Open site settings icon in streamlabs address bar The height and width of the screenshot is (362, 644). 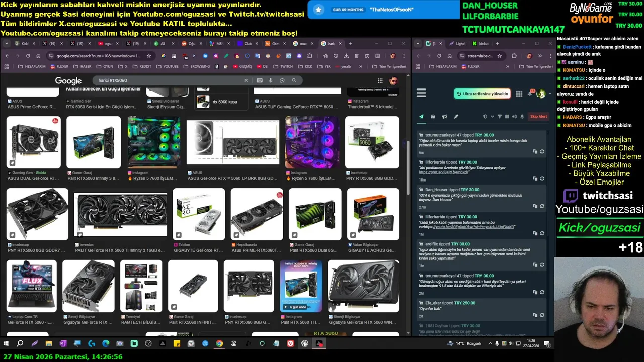[x=461, y=56]
